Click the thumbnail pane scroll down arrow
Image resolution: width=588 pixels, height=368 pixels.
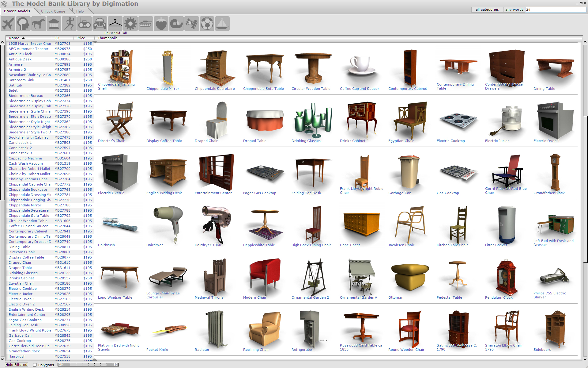(585, 359)
